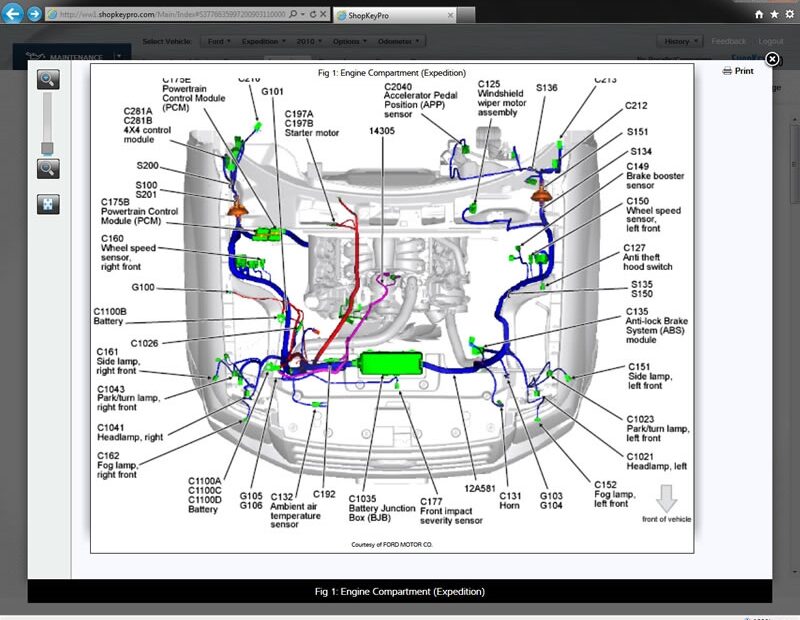Click the Logout link
Screen dimensions: 800x620
(770, 41)
